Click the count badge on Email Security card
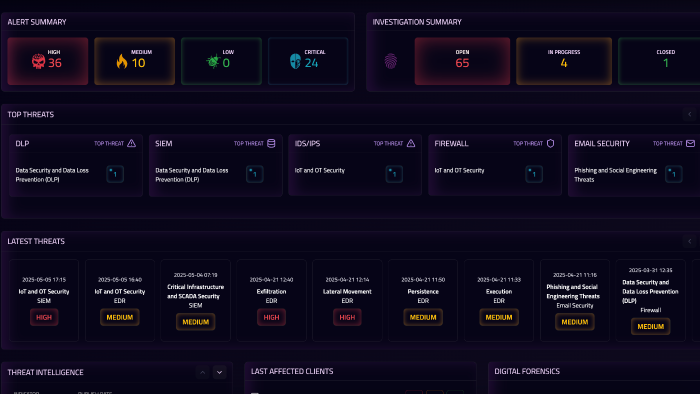Screen dimensions: 700x394 click(673, 174)
